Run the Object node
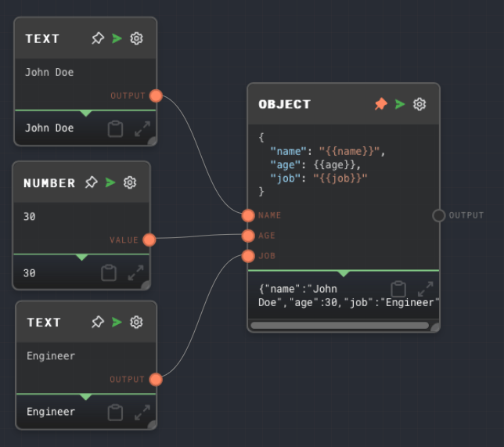This screenshot has height=447, width=504. 400,104
